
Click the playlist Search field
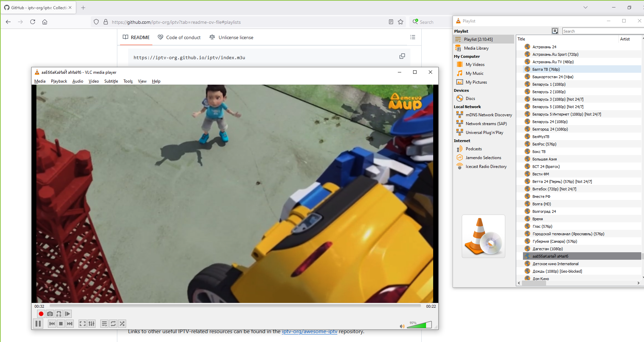603,31
